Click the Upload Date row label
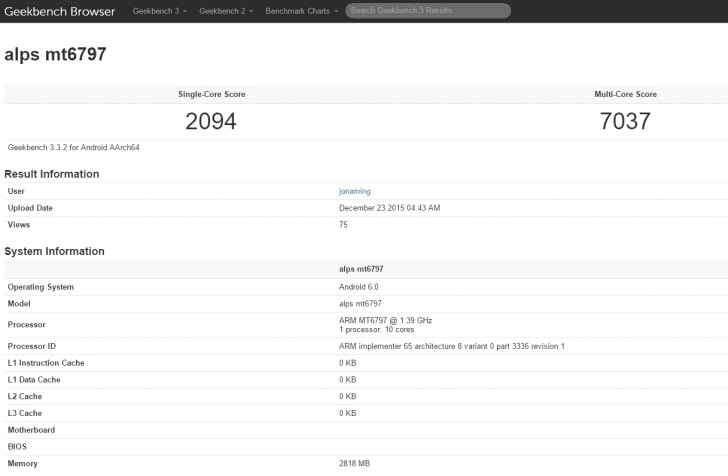 point(30,208)
